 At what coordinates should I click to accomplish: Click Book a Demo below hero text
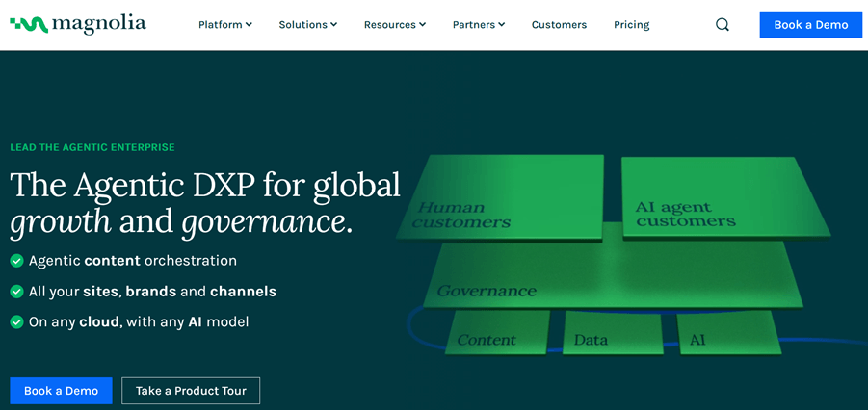(61, 391)
